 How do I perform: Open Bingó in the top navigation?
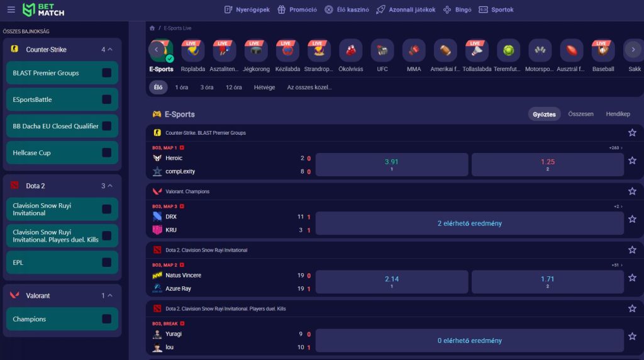[457, 9]
